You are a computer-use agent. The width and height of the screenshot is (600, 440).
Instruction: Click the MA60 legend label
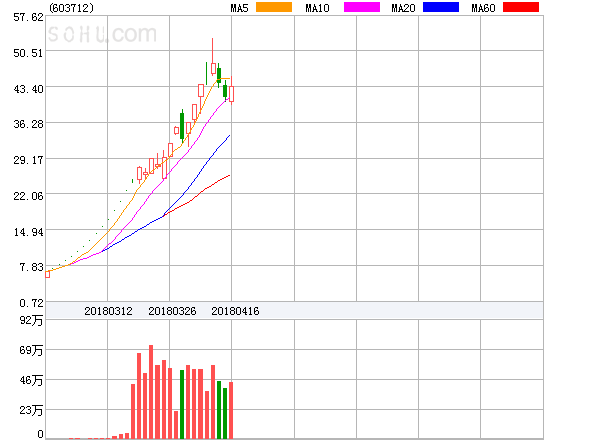[483, 8]
